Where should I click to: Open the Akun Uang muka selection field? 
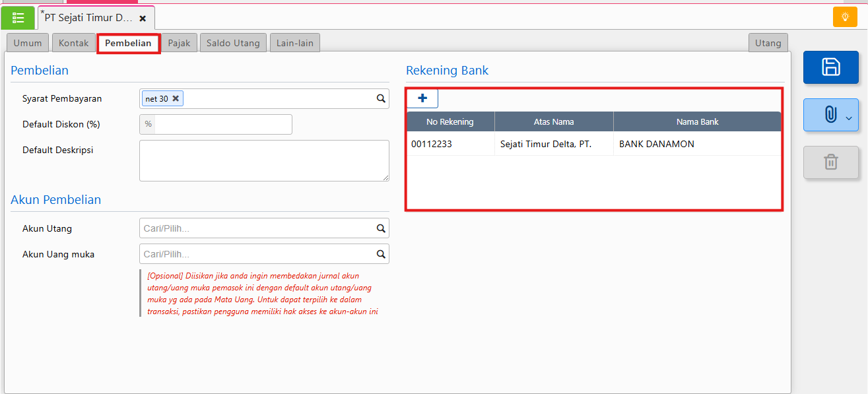pyautogui.click(x=257, y=254)
